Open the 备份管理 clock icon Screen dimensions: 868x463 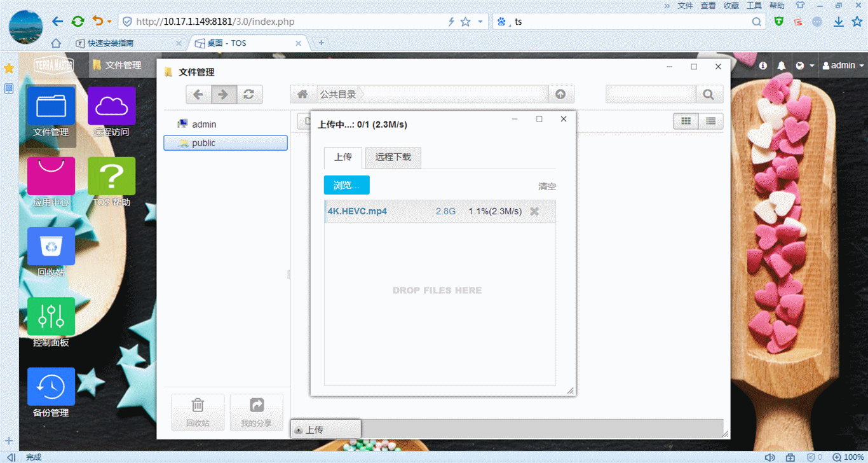coord(51,386)
